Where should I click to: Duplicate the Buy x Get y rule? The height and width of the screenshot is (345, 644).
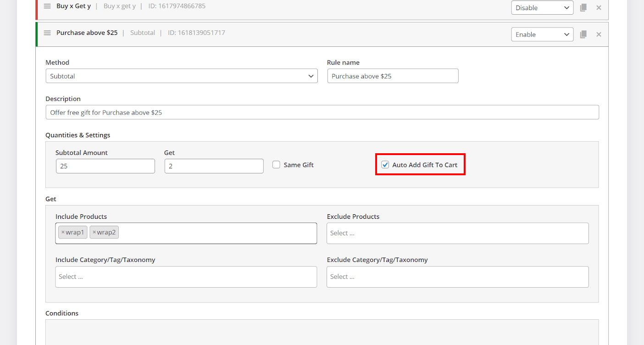coord(583,8)
